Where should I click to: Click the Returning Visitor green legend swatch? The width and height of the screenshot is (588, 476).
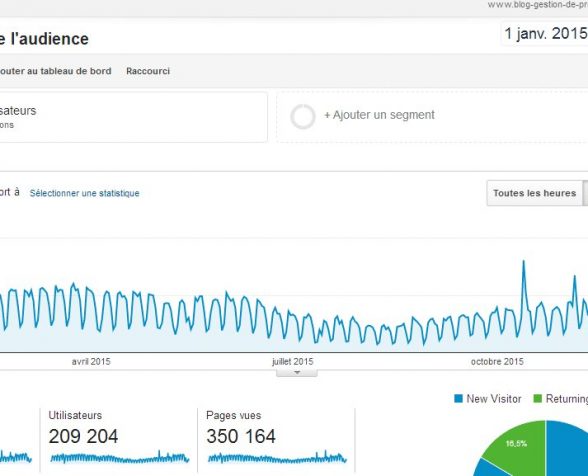[x=537, y=399]
